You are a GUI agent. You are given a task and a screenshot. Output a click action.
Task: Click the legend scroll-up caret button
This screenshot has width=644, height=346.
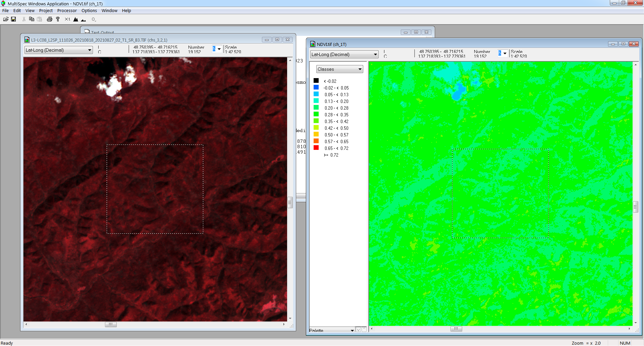tap(364, 330)
